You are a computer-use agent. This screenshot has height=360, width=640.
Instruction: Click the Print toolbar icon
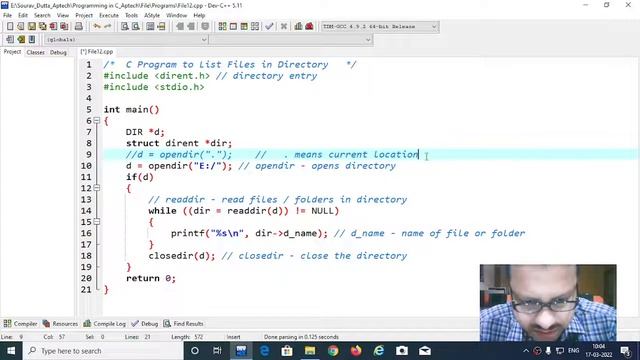78,27
